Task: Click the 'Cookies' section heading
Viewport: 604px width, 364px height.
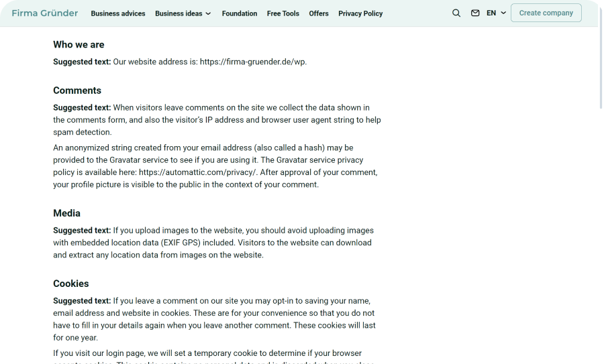Action: pos(71,284)
